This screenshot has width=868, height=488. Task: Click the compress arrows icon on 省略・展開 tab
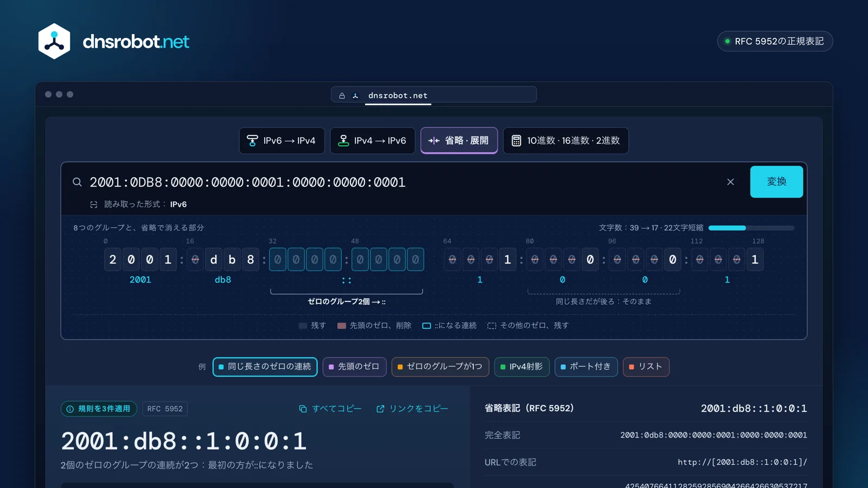click(x=434, y=141)
